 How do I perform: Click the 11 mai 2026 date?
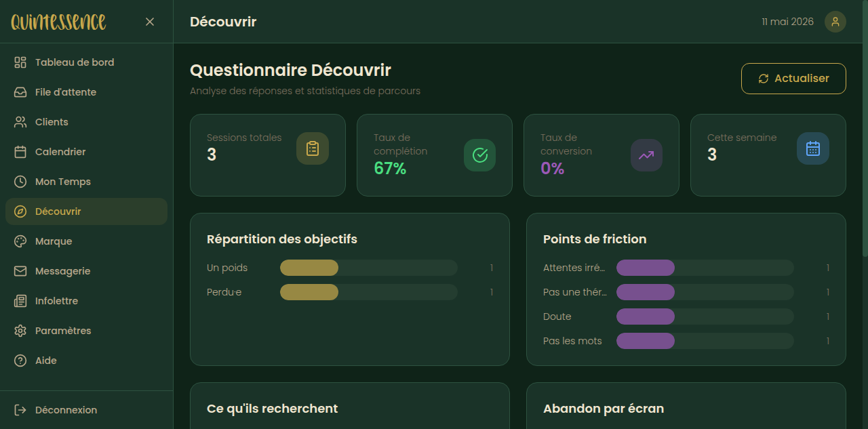tap(787, 22)
